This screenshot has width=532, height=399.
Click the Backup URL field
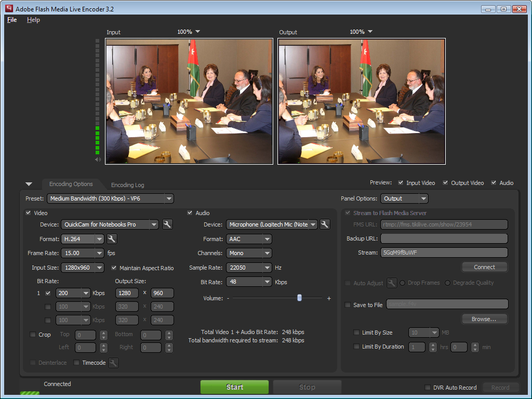(444, 238)
